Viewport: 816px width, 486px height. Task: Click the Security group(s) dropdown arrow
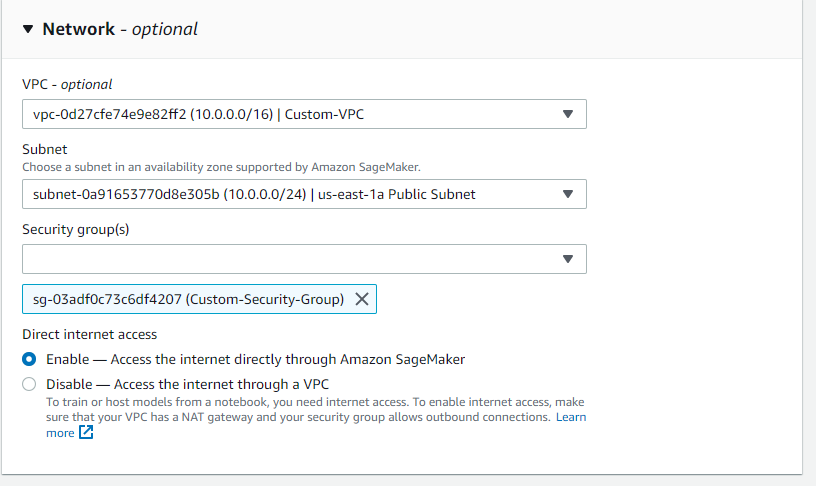coord(568,259)
